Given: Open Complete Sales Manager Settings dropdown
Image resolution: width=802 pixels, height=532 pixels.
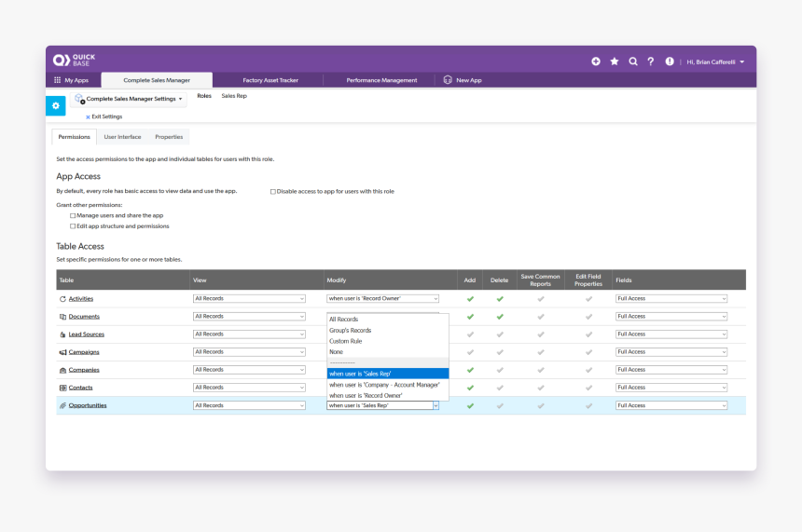Looking at the screenshot, I should pos(129,99).
